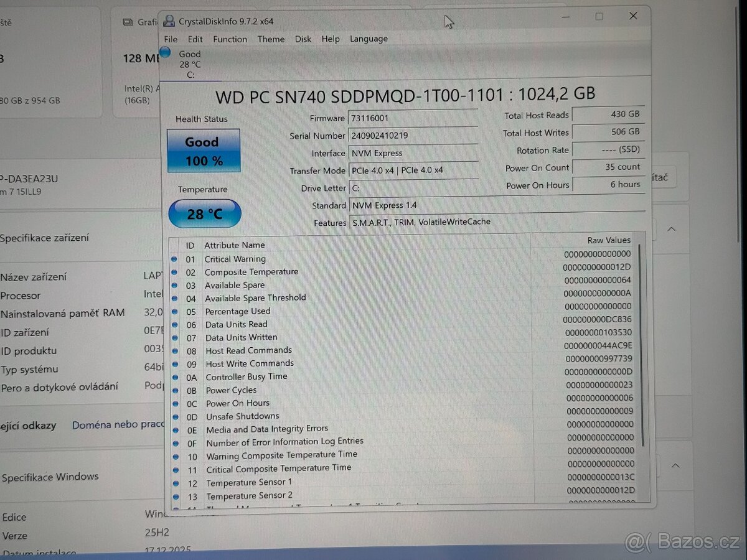
Task: Click the Good 100% health status indicator
Action: [x=204, y=149]
